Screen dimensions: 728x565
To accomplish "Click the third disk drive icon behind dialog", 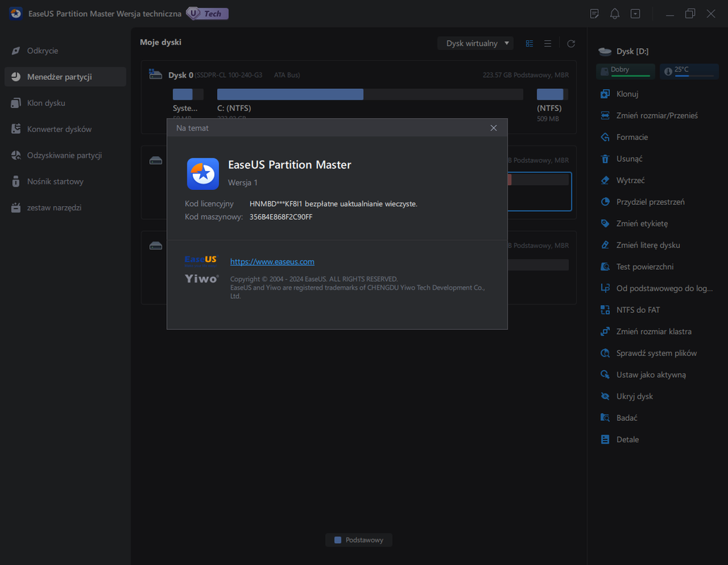I will pos(155,246).
